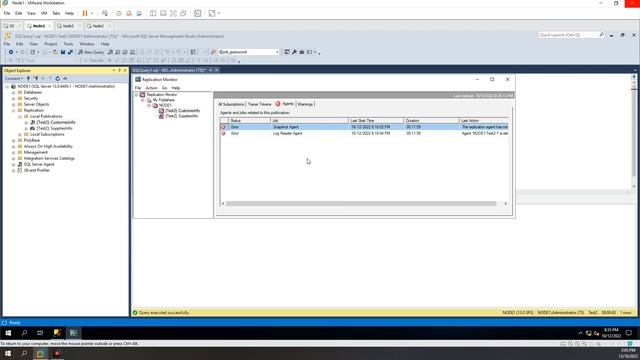Switch to the Tracer Tokens tab
The image size is (640, 360).
point(260,104)
